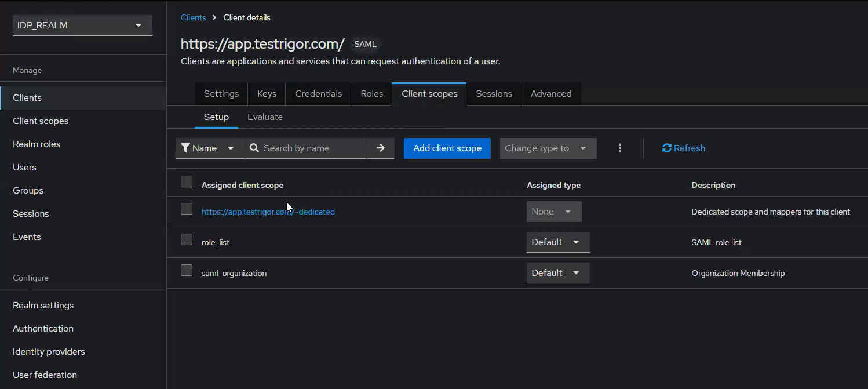Check the saml_organization row checkbox

click(187, 270)
